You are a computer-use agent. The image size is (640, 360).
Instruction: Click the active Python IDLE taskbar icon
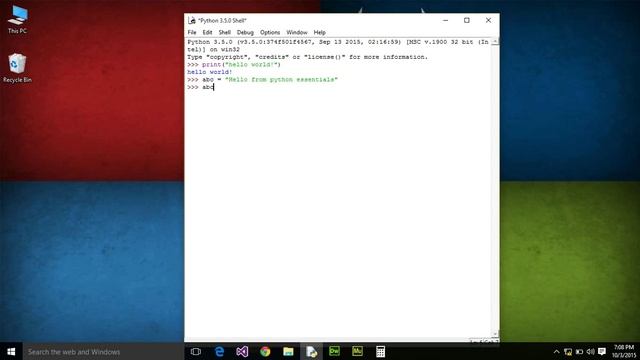coord(311,351)
